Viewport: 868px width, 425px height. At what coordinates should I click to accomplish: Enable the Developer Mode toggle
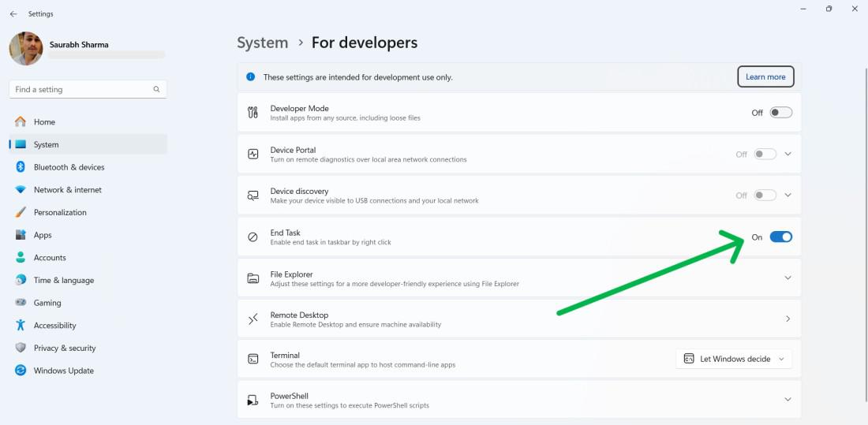point(780,113)
